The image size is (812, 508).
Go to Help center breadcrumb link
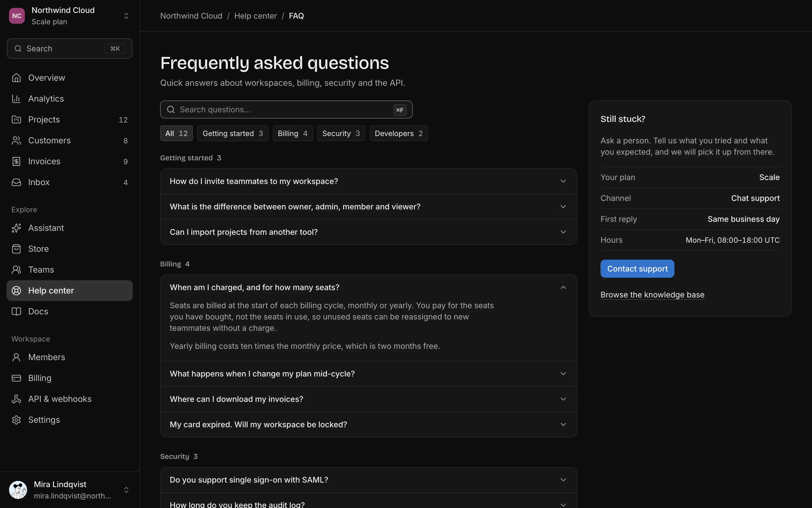(x=255, y=16)
